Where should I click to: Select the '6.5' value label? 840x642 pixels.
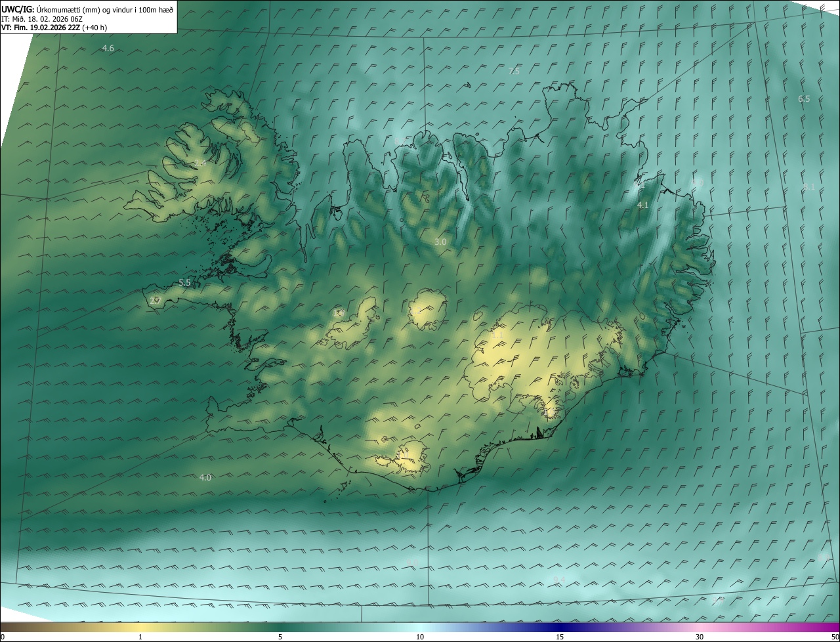point(804,98)
